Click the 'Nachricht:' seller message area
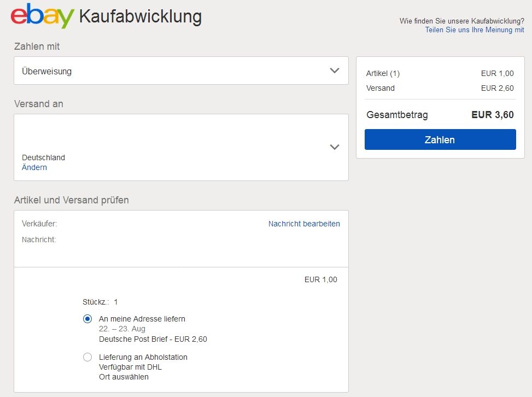Image resolution: width=532 pixels, height=397 pixels. click(39, 240)
